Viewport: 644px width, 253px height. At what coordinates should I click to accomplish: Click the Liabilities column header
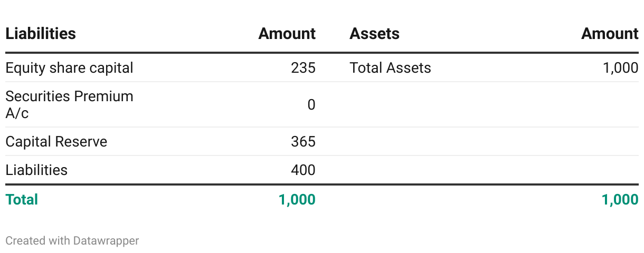(x=41, y=34)
